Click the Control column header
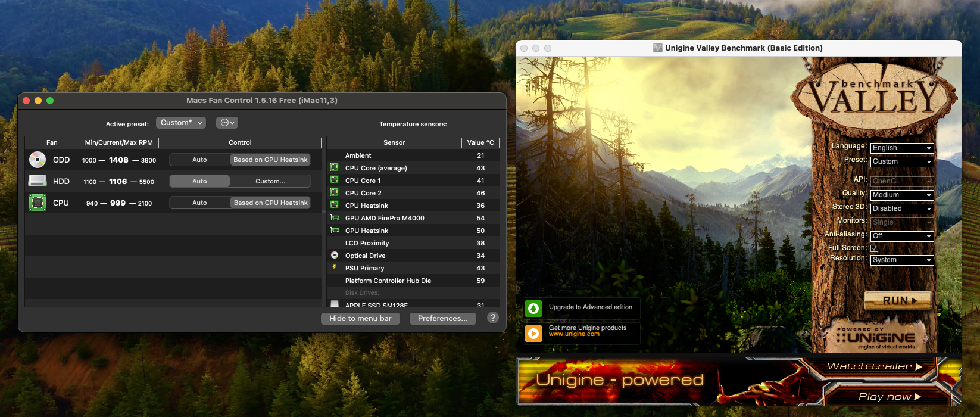980x417 pixels. [x=240, y=142]
